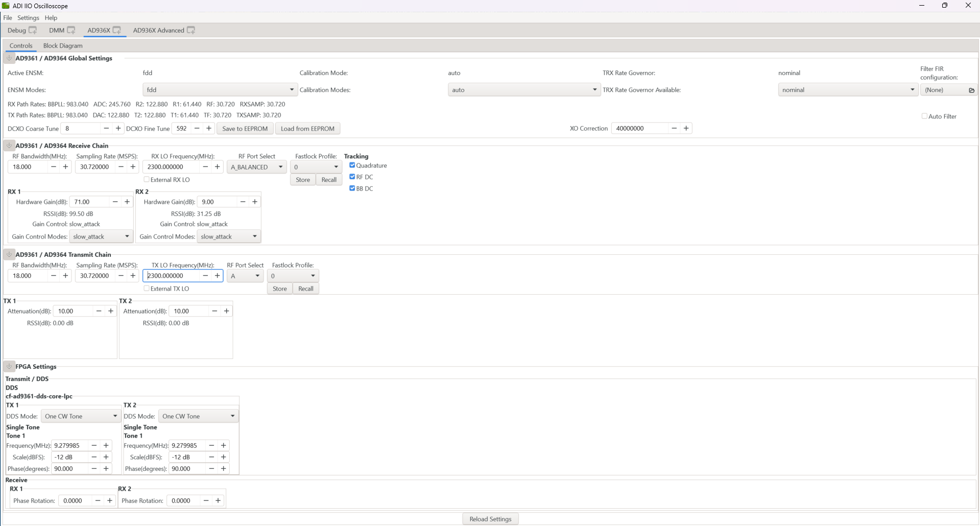
Task: Collapse the Receive Chain section
Action: (9, 146)
